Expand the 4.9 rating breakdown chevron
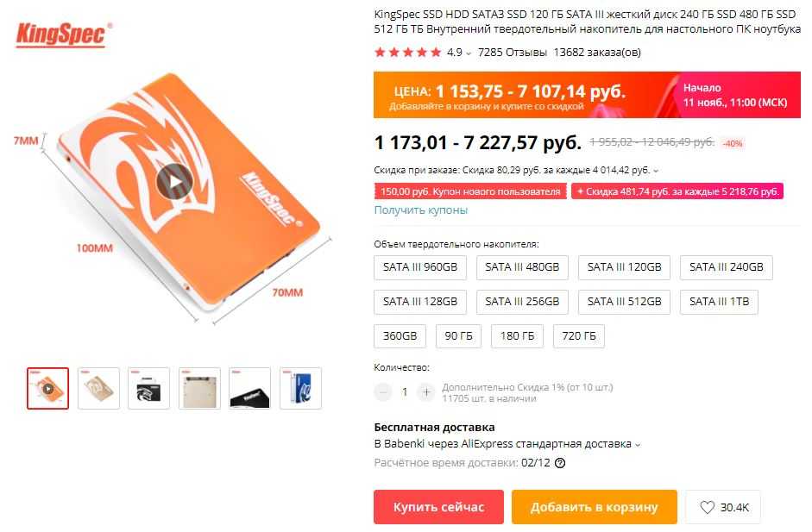 pyautogui.click(x=469, y=53)
